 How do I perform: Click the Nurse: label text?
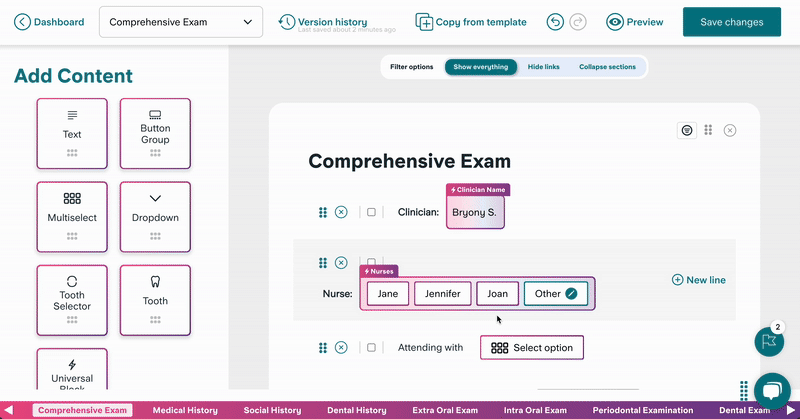coord(337,293)
